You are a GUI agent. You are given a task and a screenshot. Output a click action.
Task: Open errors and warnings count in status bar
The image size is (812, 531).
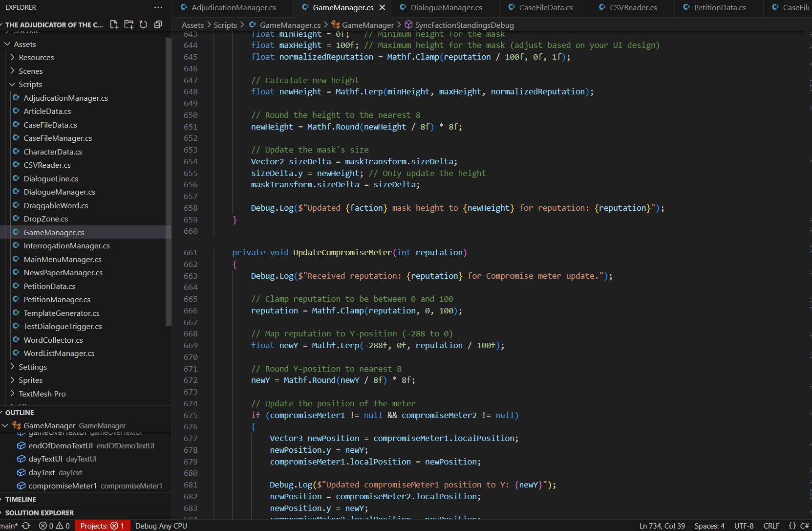point(54,526)
